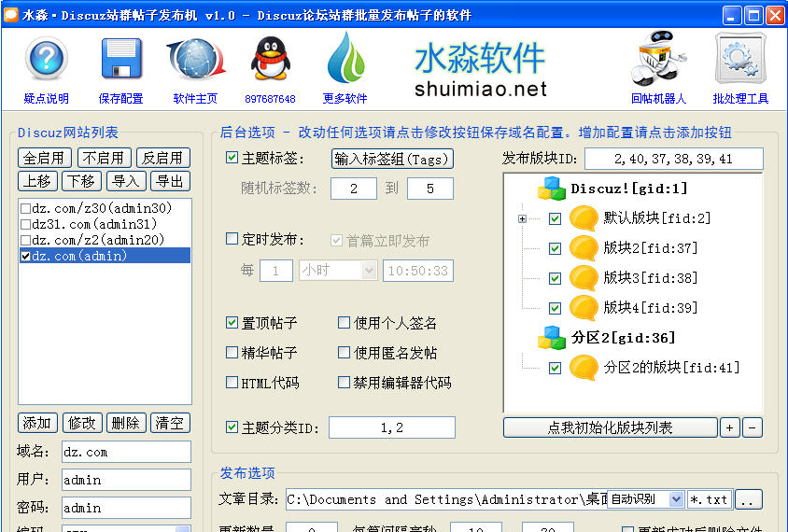Move site up with 上移

point(37,181)
